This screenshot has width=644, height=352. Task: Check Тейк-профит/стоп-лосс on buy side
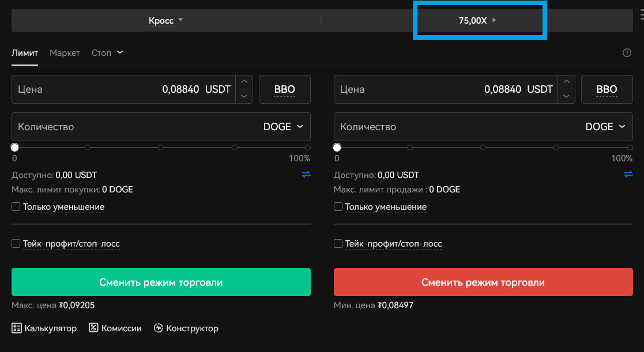tap(16, 243)
